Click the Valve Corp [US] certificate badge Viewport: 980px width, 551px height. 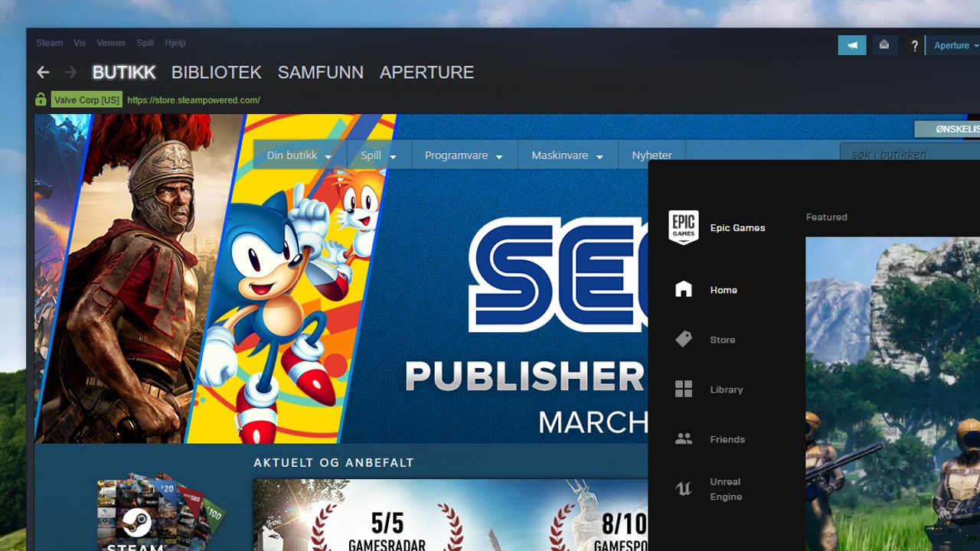pyautogui.click(x=87, y=100)
